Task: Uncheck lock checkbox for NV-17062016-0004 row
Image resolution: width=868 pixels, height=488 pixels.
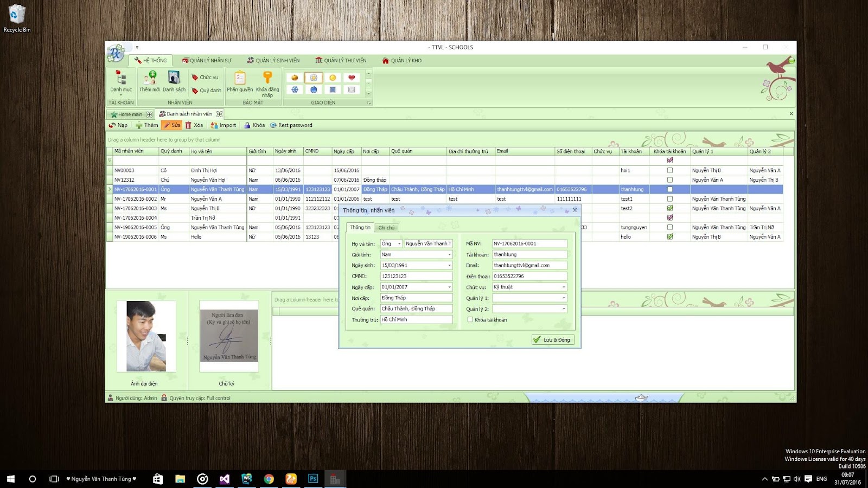Action: (670, 217)
